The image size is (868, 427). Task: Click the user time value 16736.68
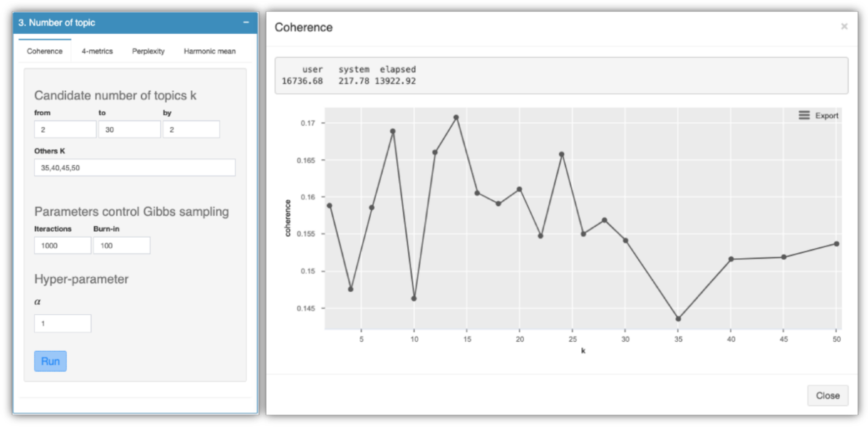click(x=302, y=81)
